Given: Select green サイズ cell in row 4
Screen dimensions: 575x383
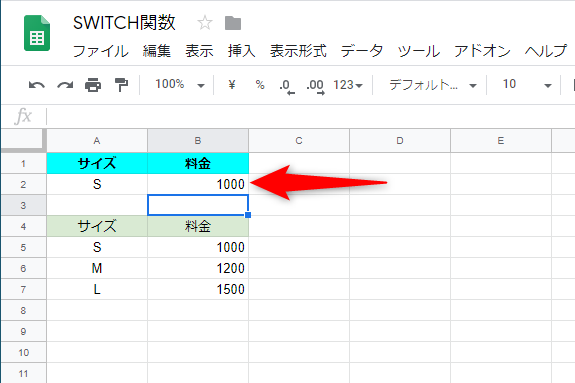Looking at the screenshot, I should (x=97, y=226).
